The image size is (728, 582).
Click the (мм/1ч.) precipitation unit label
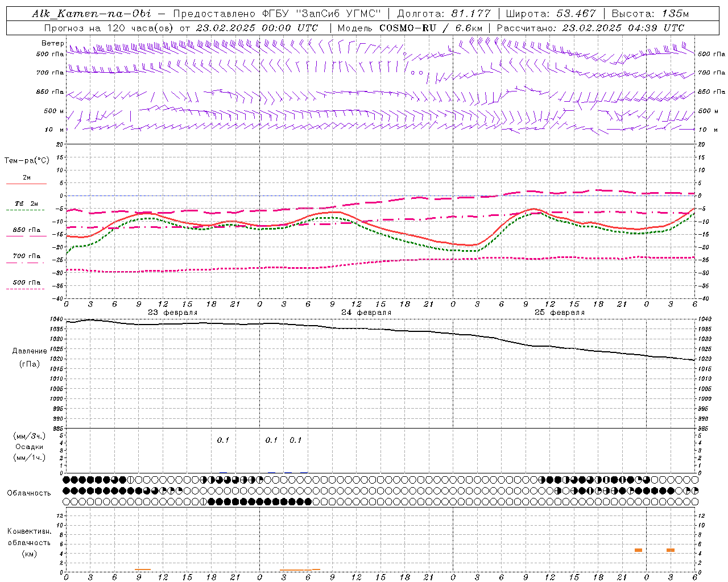pyautogui.click(x=30, y=458)
